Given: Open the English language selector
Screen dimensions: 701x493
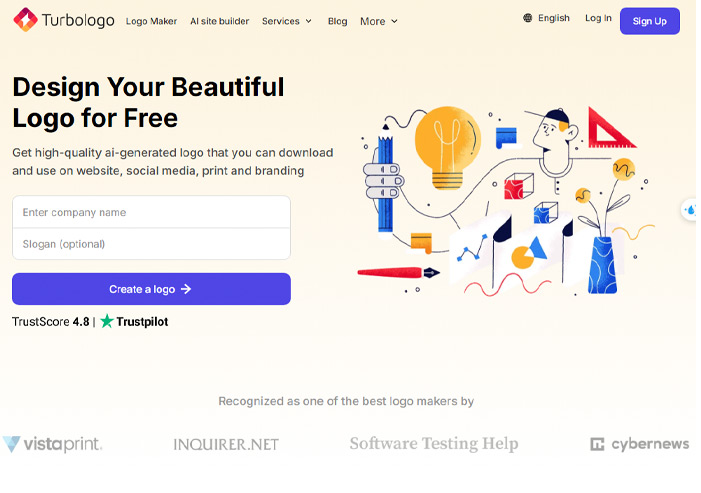Looking at the screenshot, I should 553,18.
